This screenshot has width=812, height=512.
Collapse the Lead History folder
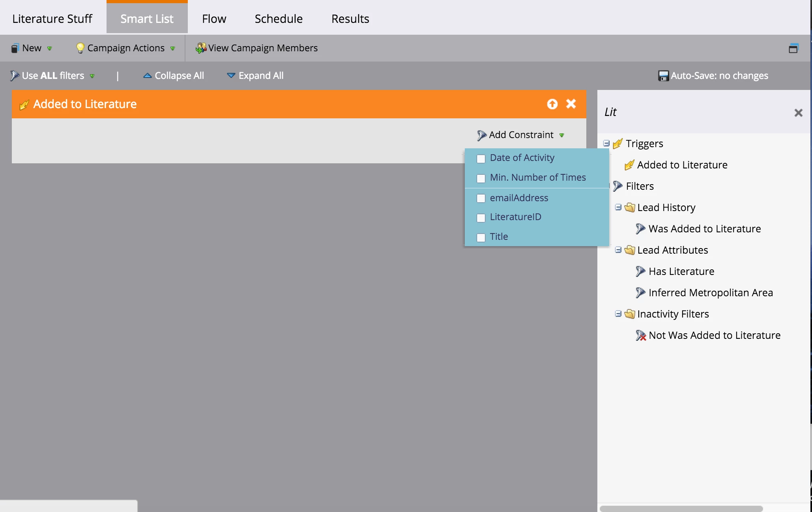(x=618, y=207)
